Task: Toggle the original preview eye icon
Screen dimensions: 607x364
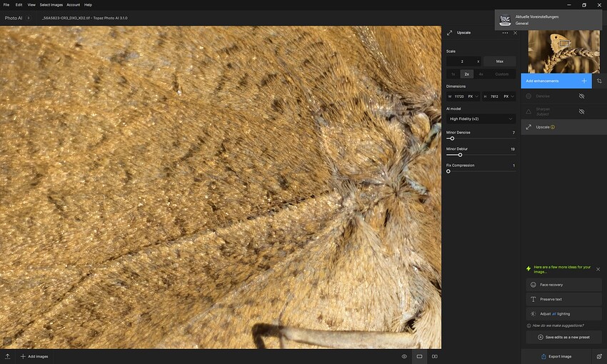Action: pyautogui.click(x=404, y=356)
